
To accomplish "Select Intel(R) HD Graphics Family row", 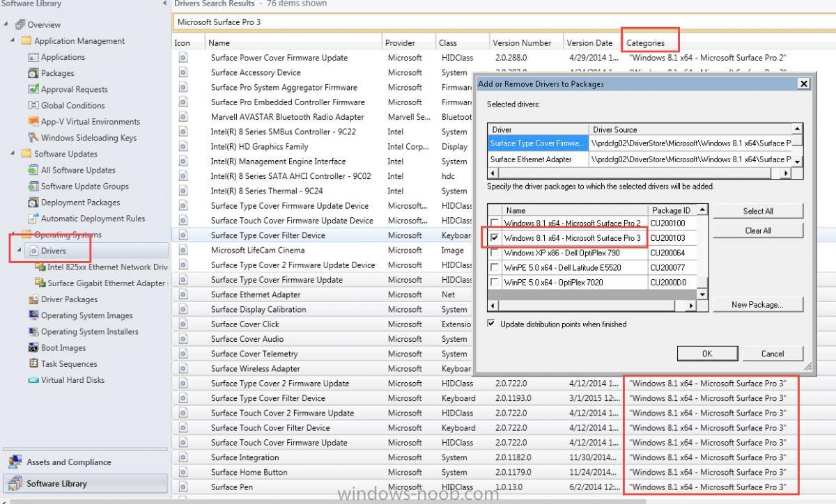I will [323, 146].
